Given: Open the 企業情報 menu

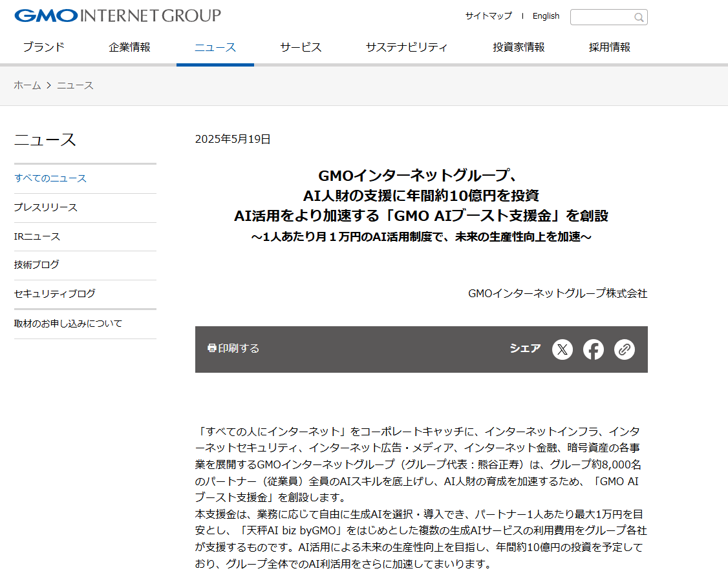Looking at the screenshot, I should [x=129, y=47].
